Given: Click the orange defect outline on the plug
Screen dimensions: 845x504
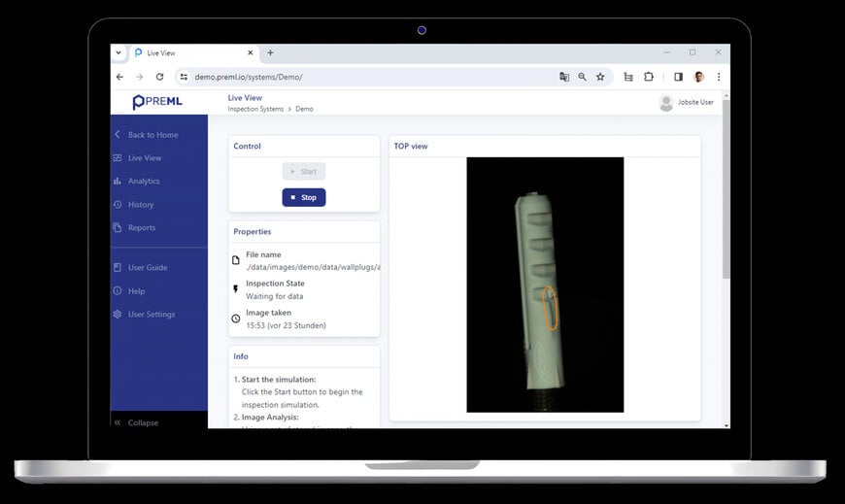Looking at the screenshot, I should pos(550,308).
